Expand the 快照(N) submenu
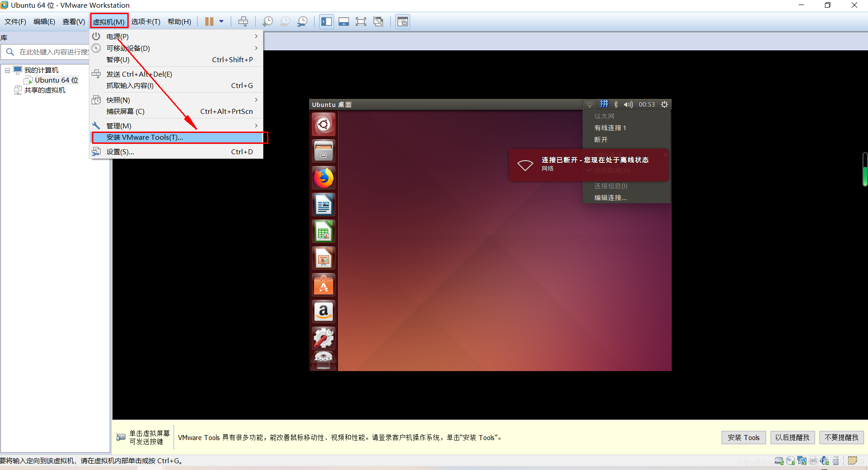The image size is (868, 470). [176, 100]
